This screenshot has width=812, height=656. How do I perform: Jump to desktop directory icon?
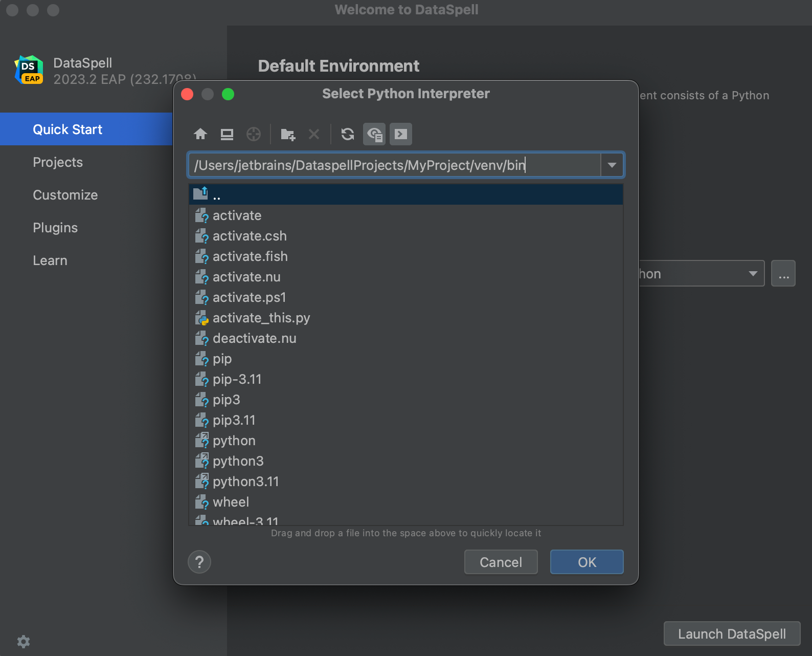[x=227, y=134]
